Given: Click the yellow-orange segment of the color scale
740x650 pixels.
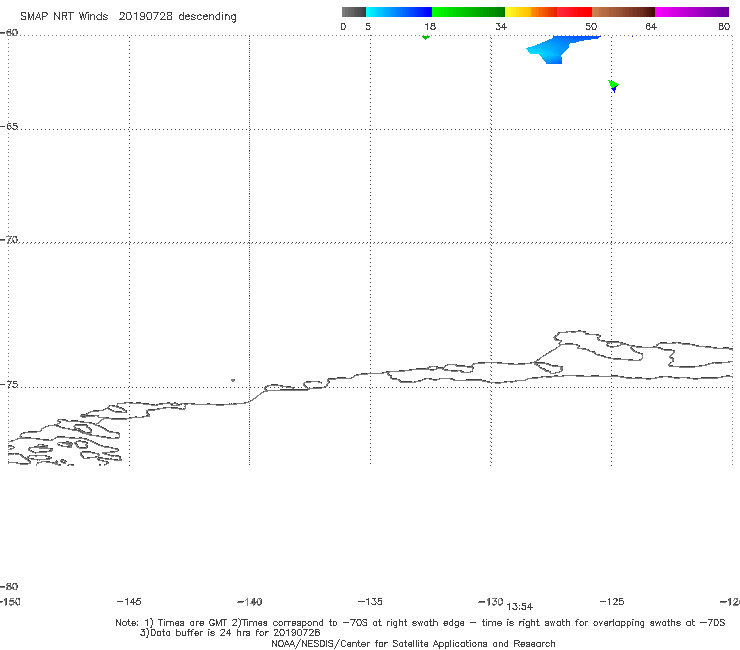Looking at the screenshot, I should coord(531,12).
